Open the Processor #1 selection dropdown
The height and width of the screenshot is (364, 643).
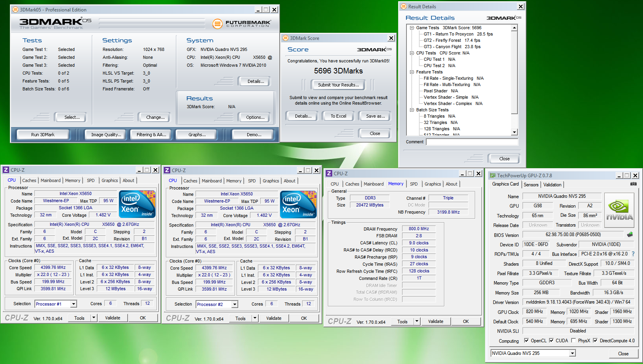[x=73, y=304]
